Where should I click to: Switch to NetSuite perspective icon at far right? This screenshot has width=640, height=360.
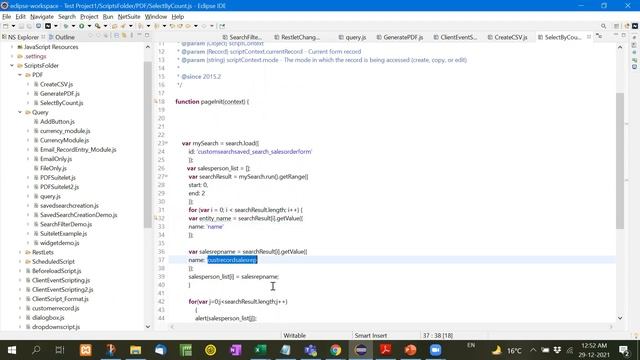point(635,26)
